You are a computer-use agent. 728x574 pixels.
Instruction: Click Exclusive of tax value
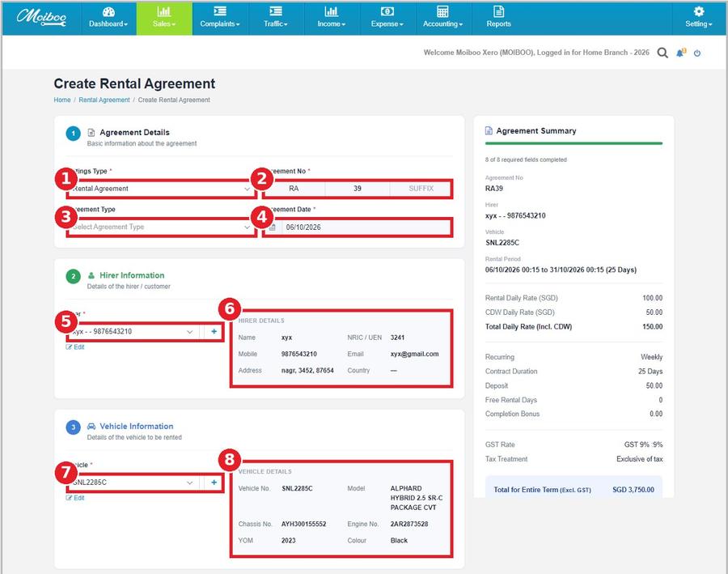640,459
